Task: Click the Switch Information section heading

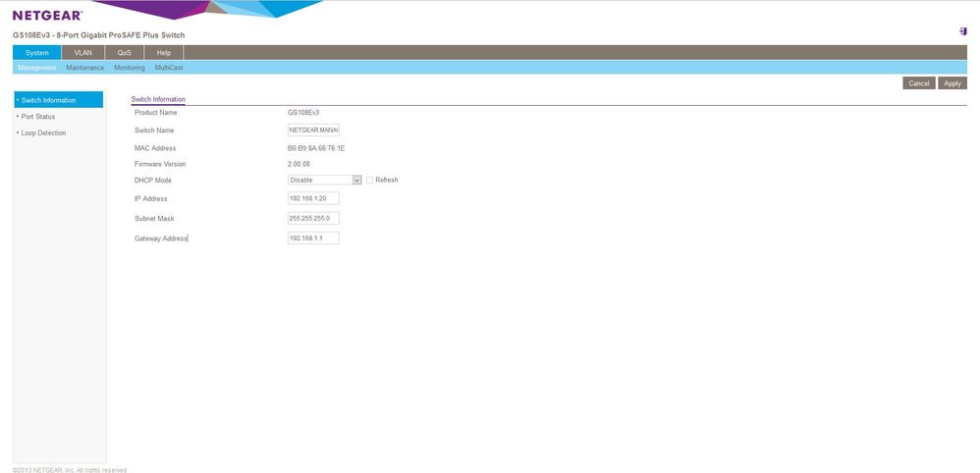Action: coord(158,99)
